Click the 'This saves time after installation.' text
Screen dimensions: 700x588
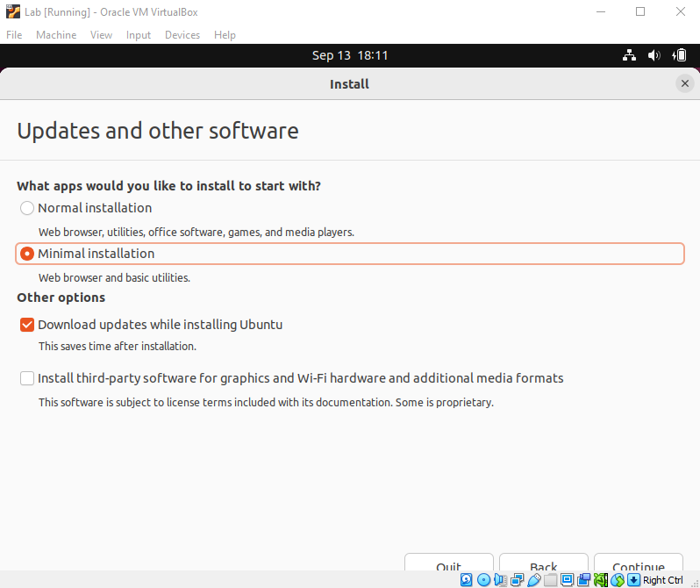(118, 347)
